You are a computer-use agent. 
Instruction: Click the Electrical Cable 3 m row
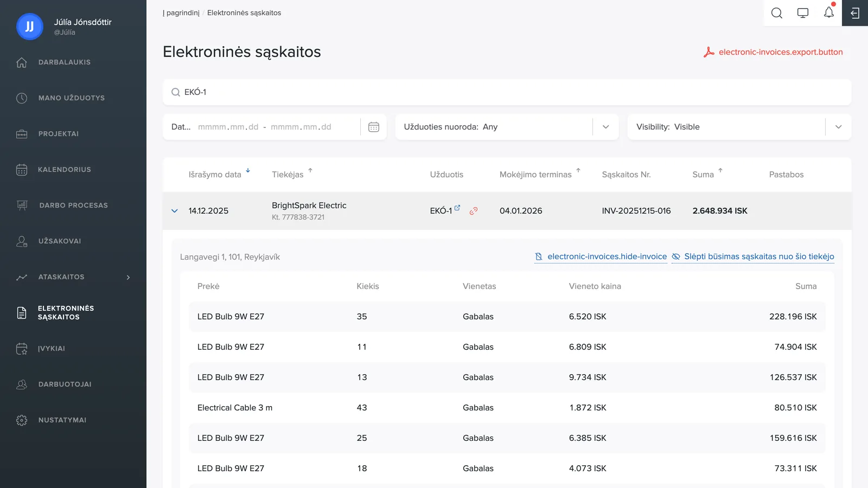click(507, 408)
